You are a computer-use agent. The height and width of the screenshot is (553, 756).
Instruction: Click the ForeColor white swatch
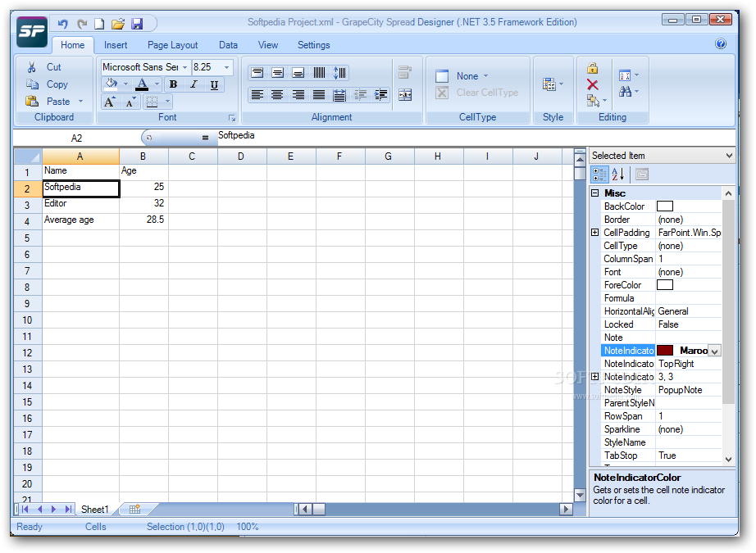[x=664, y=284]
